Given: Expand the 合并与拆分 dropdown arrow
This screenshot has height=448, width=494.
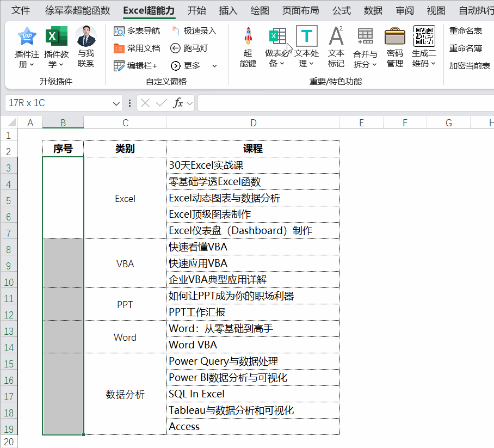Looking at the screenshot, I should 374,65.
